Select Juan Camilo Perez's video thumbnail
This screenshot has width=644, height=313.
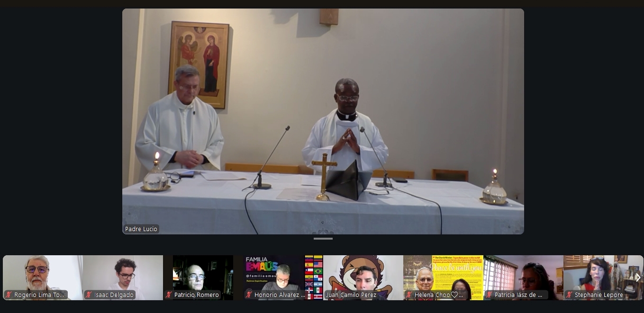[x=363, y=275]
